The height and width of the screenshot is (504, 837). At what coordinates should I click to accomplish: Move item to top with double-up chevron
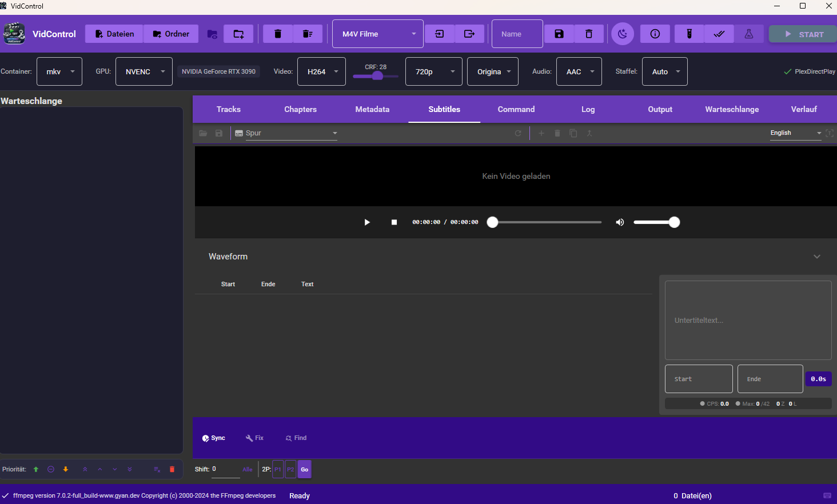[85, 470]
